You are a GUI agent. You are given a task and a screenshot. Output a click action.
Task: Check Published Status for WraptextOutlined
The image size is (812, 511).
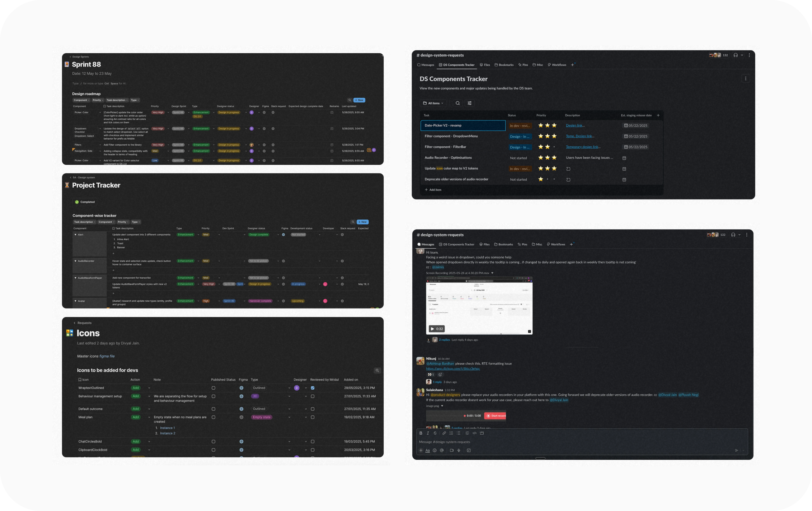click(x=213, y=388)
